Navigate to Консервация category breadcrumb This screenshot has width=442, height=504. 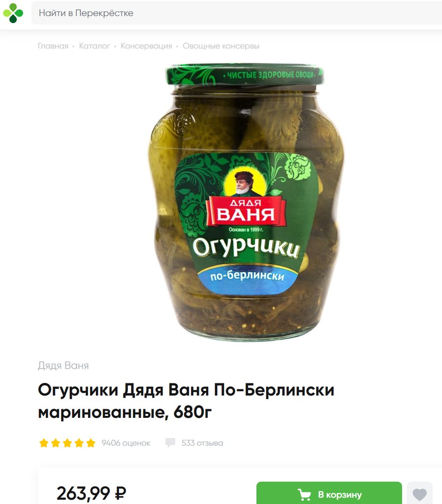tap(146, 46)
